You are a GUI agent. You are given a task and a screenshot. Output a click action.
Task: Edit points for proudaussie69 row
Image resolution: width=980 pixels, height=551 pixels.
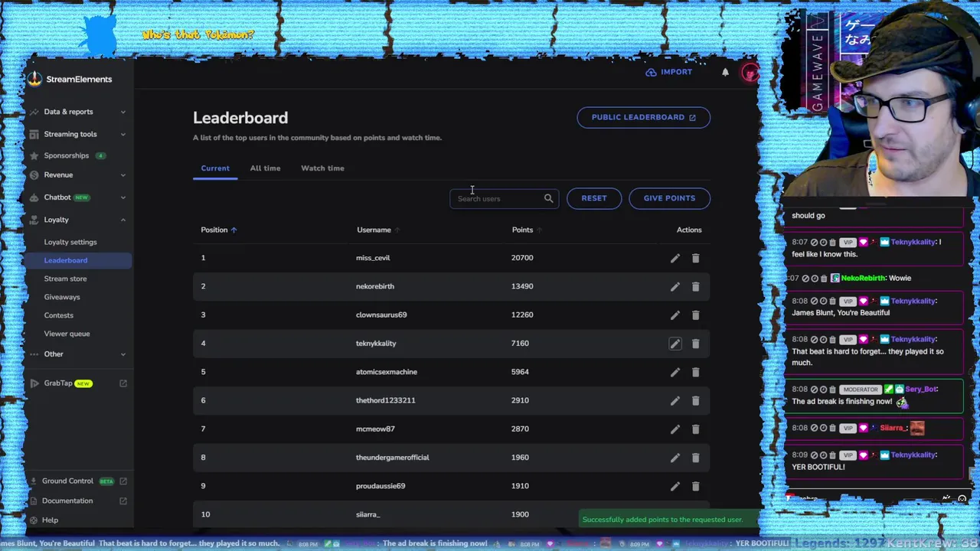(675, 486)
